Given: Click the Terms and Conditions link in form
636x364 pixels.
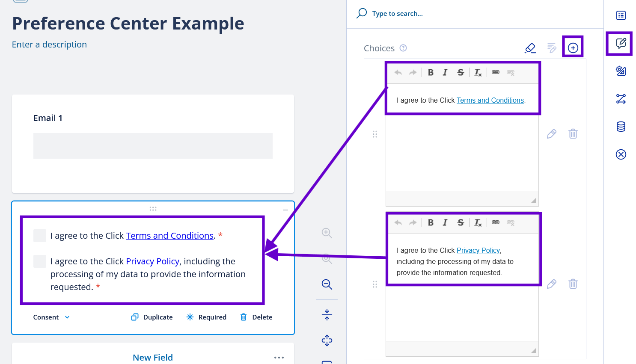Looking at the screenshot, I should 169,236.
